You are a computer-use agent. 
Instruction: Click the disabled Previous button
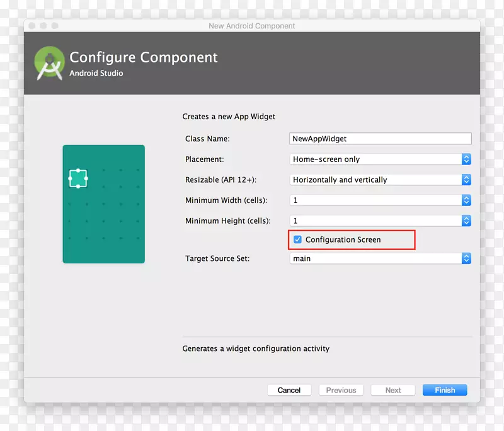pyautogui.click(x=341, y=390)
